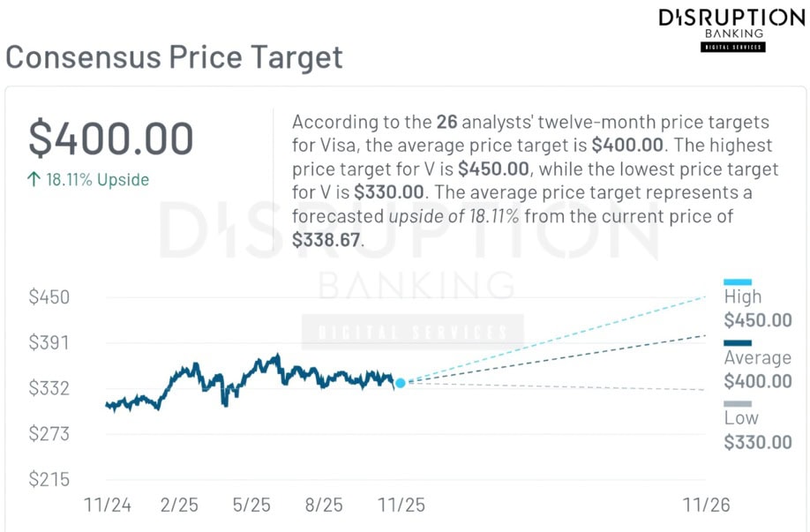The width and height of the screenshot is (810, 532).
Task: Click the light blue High legend swatch
Action: click(737, 282)
